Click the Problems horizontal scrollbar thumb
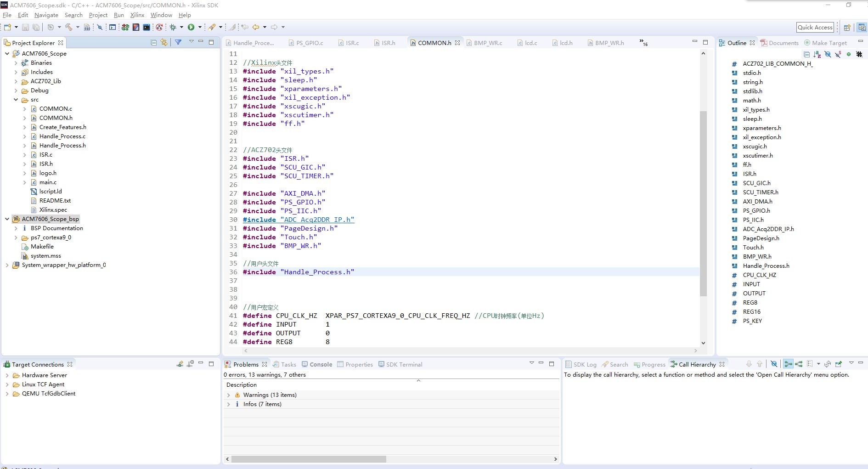Screen dimensions: 868x469 click(x=309, y=459)
